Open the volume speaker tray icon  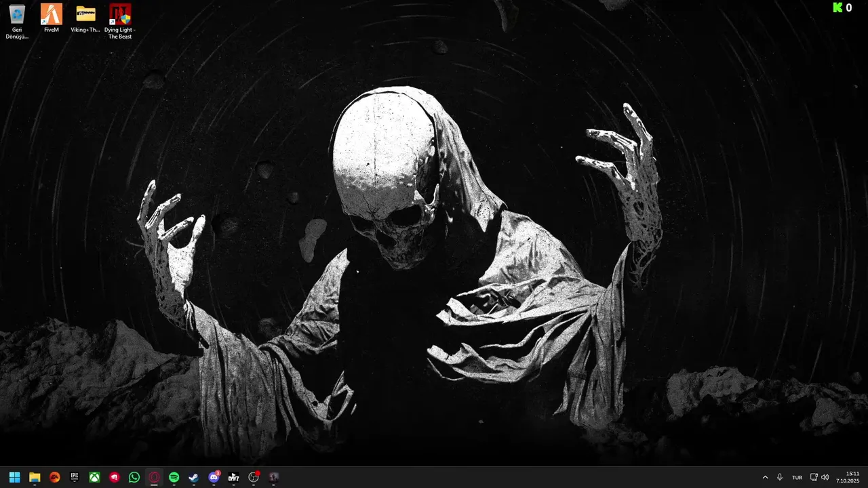pos(825,477)
